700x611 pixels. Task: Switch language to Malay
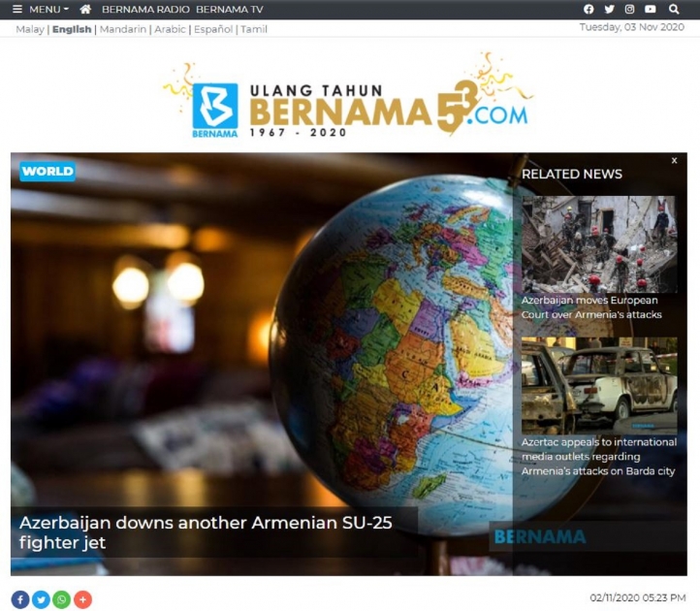[x=30, y=29]
